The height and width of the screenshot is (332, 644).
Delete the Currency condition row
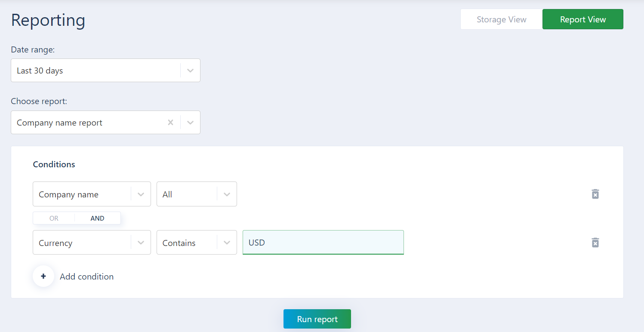[595, 243]
